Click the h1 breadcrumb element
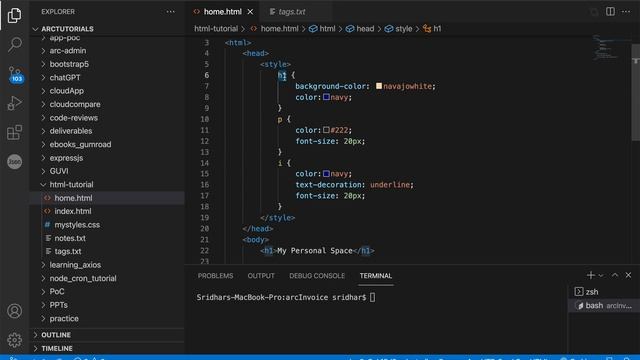Image resolution: width=640 pixels, height=360 pixels. click(432, 29)
